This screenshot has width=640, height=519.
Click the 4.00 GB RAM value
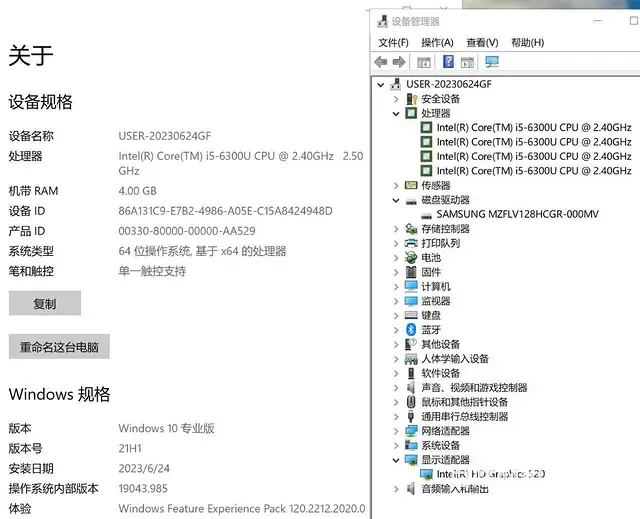point(138,191)
